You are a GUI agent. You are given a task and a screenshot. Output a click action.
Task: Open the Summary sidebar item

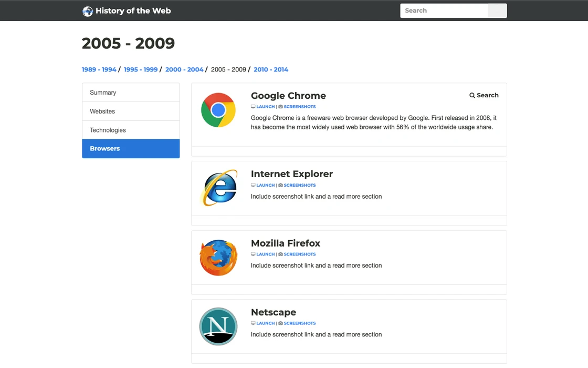[x=131, y=93]
